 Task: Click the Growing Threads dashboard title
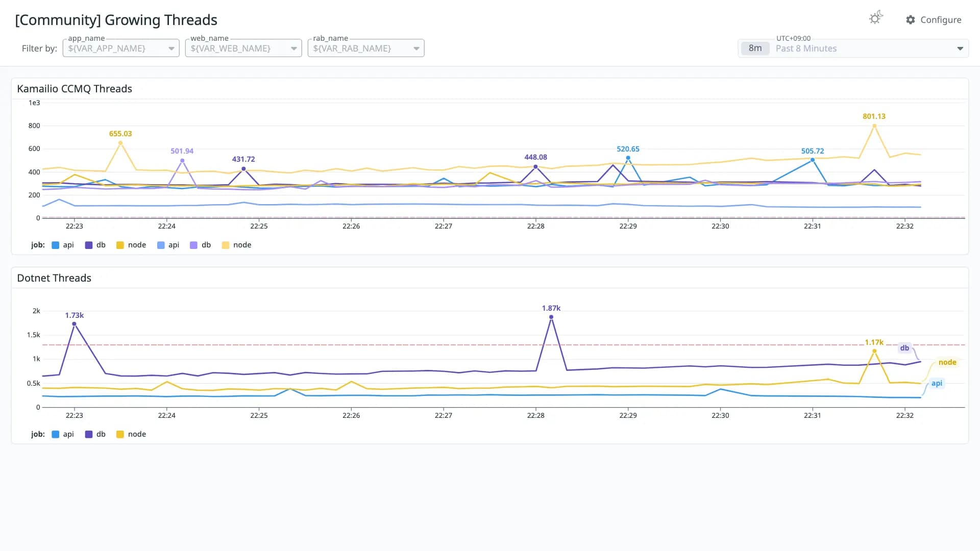tap(116, 20)
